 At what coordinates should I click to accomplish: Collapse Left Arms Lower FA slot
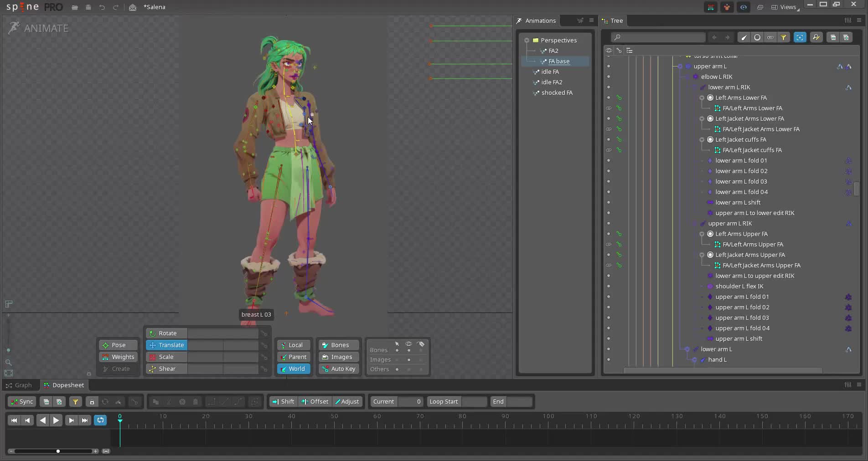coord(702,98)
